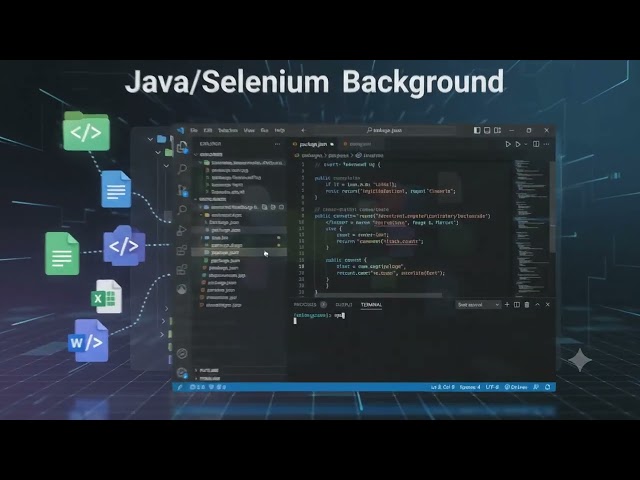Open Run and Debug play-bug icon

[182, 231]
